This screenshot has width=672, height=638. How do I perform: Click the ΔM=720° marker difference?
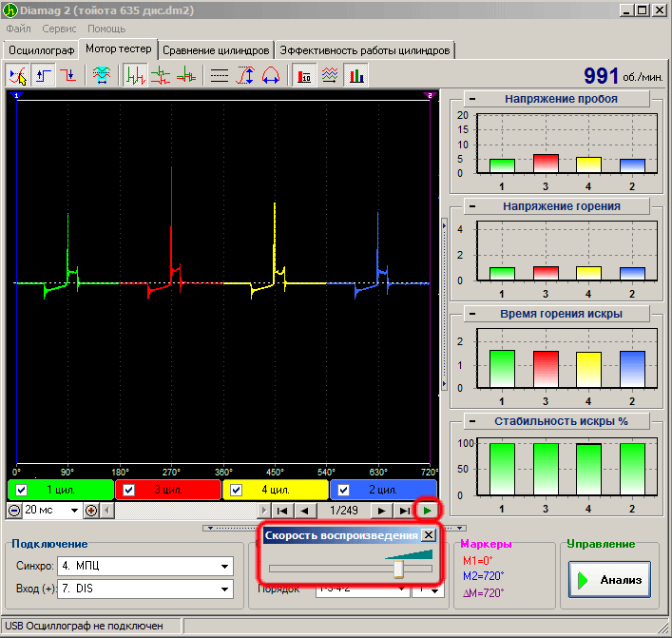click(x=483, y=593)
